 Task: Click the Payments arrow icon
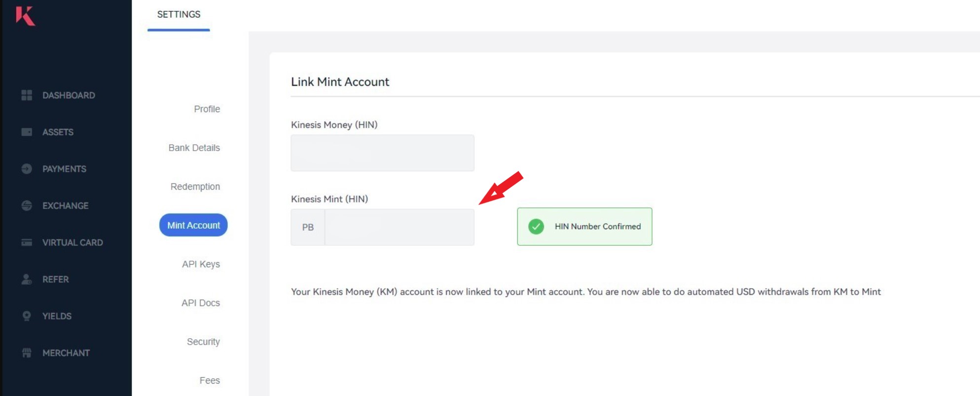point(27,169)
